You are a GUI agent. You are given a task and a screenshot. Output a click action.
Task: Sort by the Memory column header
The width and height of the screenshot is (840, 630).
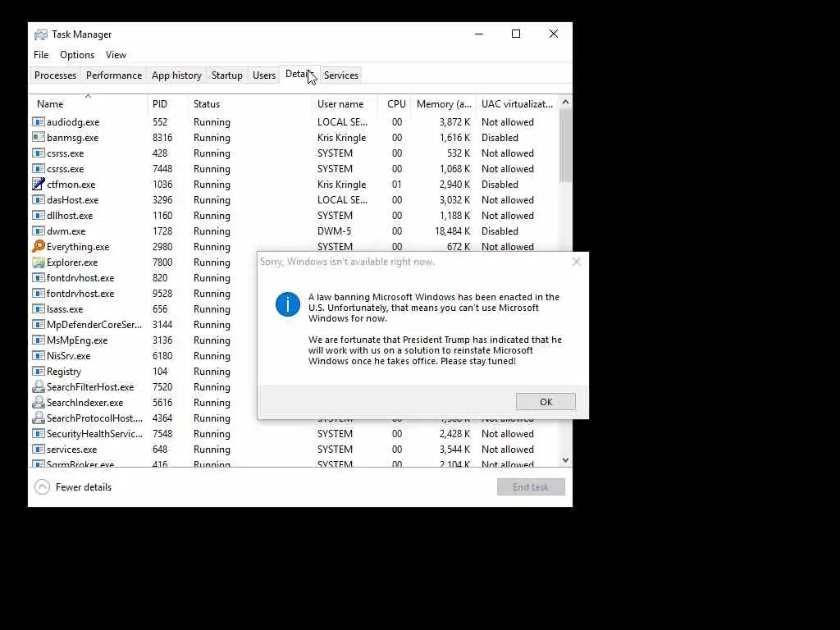pos(444,104)
